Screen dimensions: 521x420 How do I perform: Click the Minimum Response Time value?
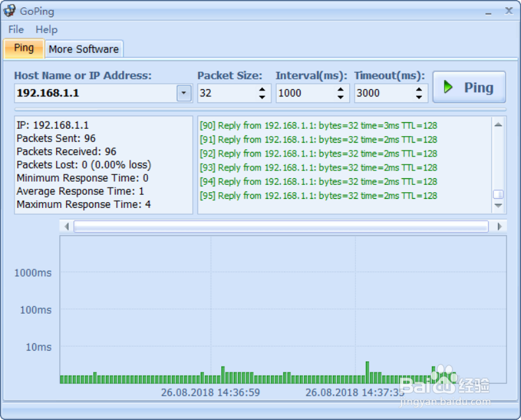point(83,178)
